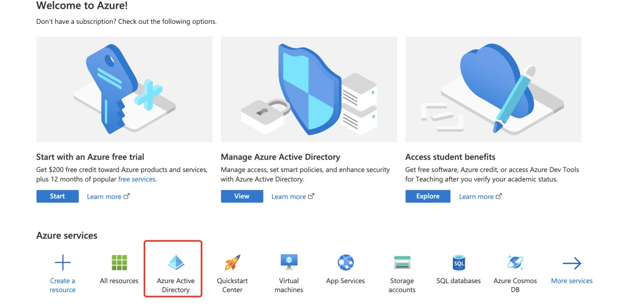Open Azure Active Directory service icon
The width and height of the screenshot is (644, 308).
point(176,263)
